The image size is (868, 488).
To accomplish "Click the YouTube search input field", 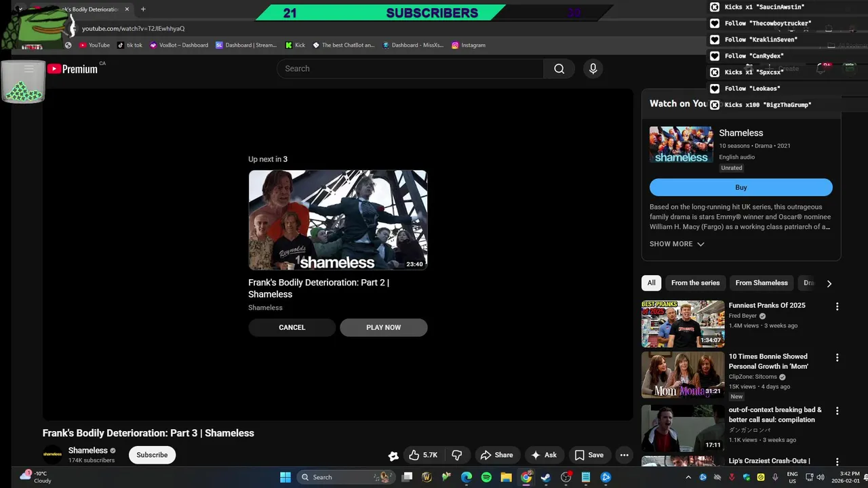I will (x=410, y=68).
